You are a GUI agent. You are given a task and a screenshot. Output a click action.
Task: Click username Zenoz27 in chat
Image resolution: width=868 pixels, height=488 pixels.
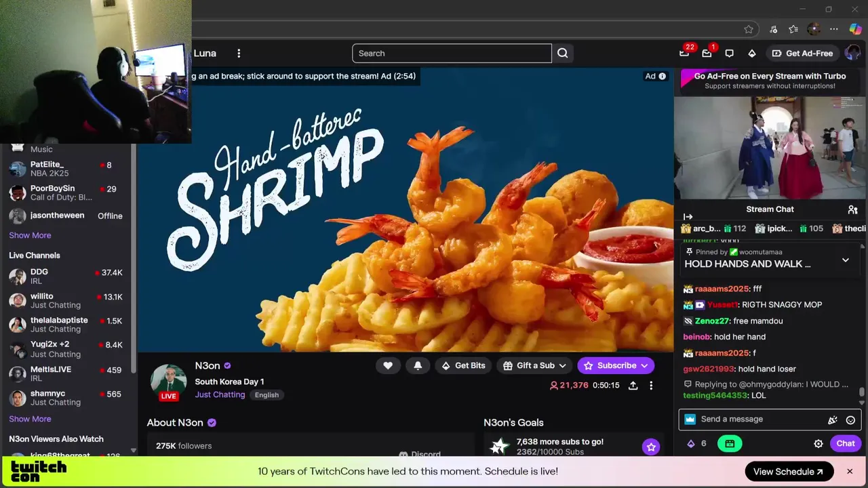pyautogui.click(x=711, y=321)
